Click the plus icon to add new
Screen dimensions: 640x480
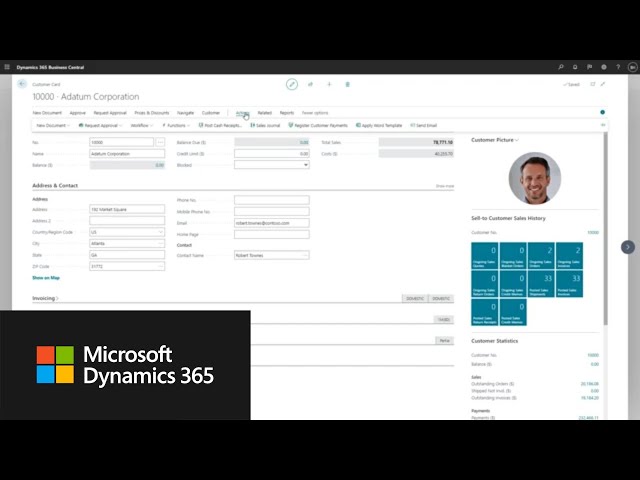pyautogui.click(x=329, y=84)
